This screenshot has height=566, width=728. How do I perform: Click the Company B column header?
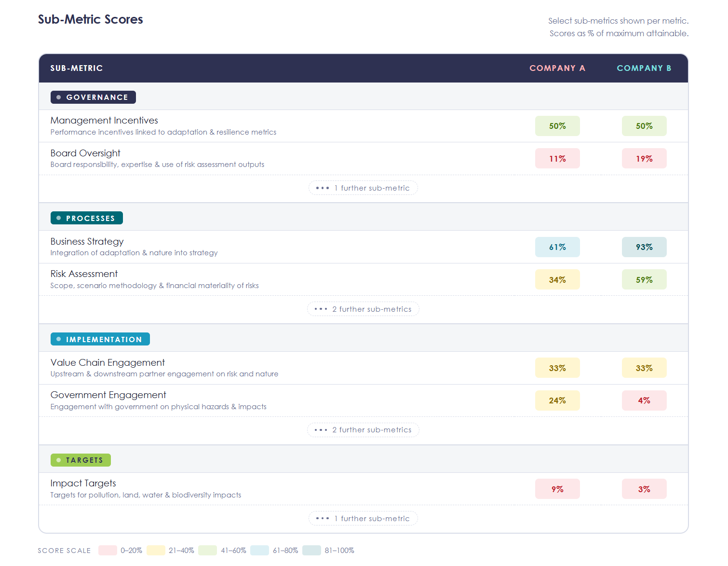pyautogui.click(x=644, y=69)
